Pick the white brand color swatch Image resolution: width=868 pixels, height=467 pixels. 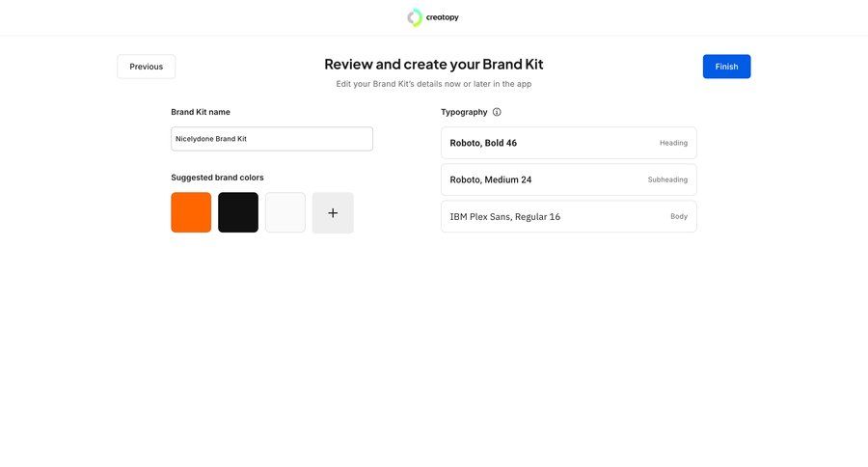(x=285, y=213)
